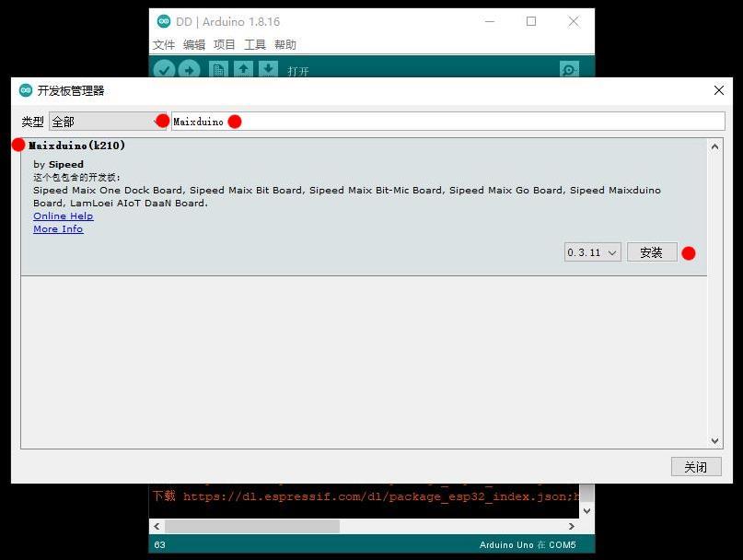Open the 工具 menu
Screen dimensions: 743x560
254,44
